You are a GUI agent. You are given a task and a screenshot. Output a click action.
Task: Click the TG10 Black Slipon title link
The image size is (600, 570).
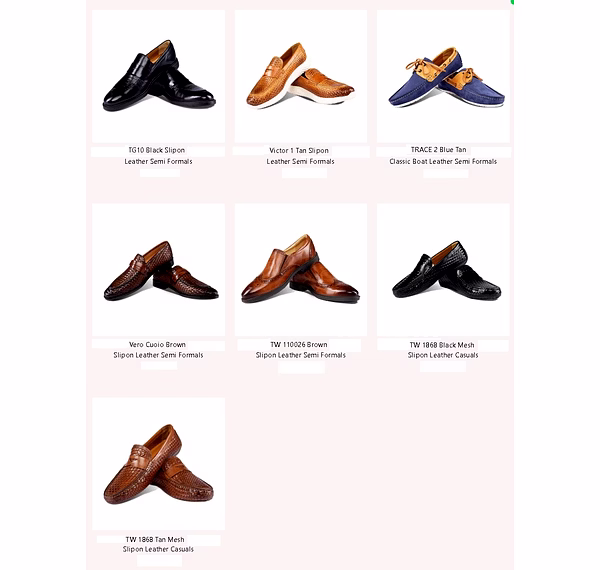pos(157,150)
